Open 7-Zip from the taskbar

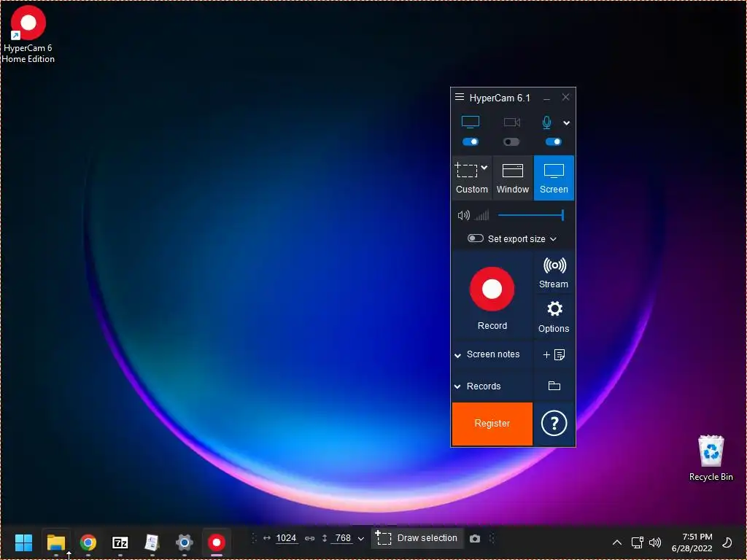(x=120, y=542)
